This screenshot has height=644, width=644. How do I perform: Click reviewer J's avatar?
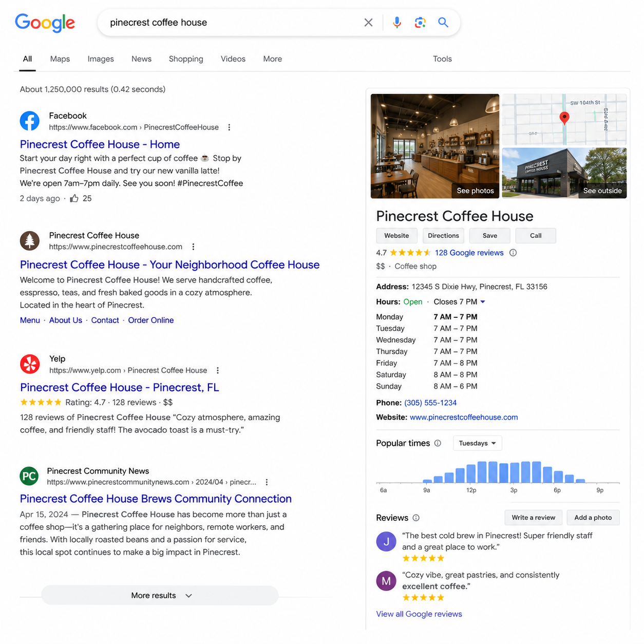[386, 541]
